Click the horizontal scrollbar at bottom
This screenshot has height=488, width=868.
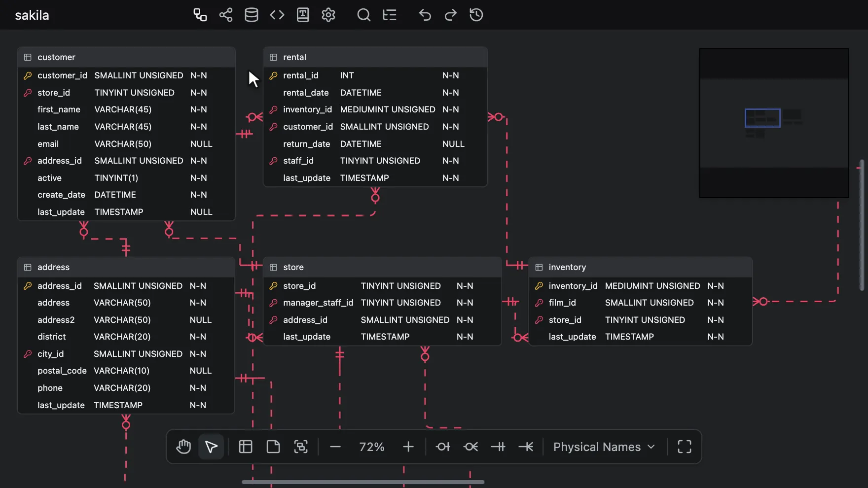tap(363, 482)
